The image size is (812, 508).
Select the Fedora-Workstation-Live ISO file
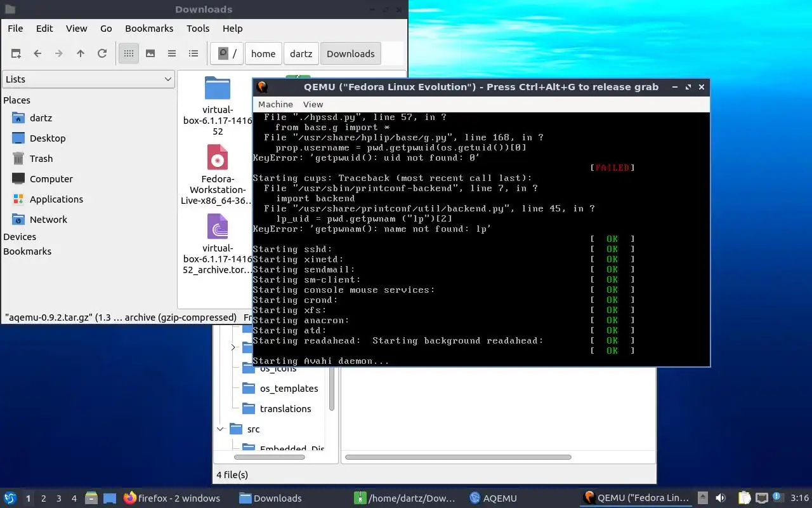pyautogui.click(x=218, y=157)
